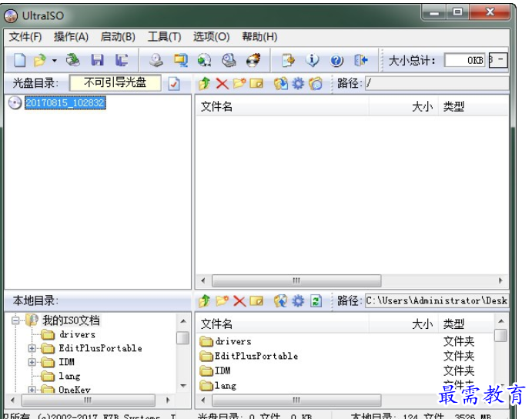The image size is (532, 419).
Task: Save the image with the floppy disk icon
Action: pos(97,60)
